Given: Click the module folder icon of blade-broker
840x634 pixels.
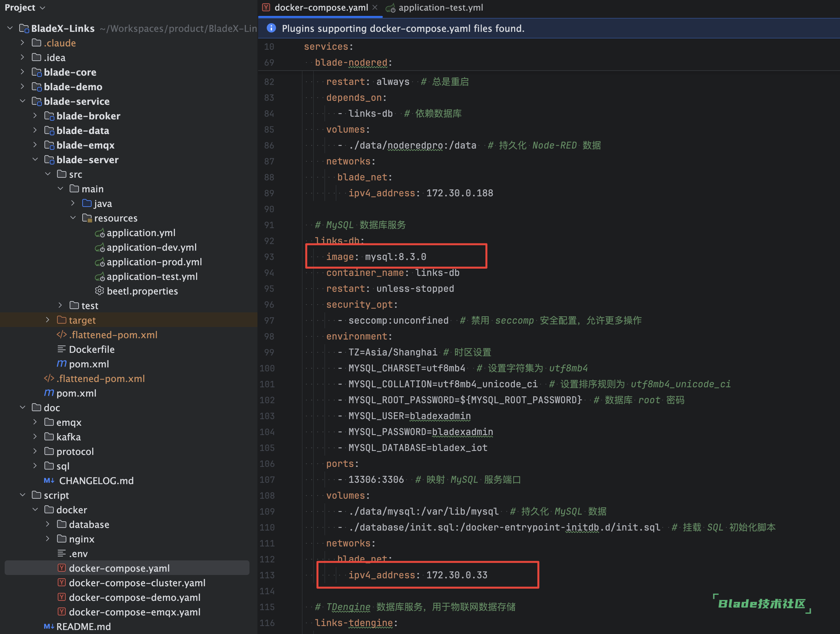Looking at the screenshot, I should click(49, 116).
